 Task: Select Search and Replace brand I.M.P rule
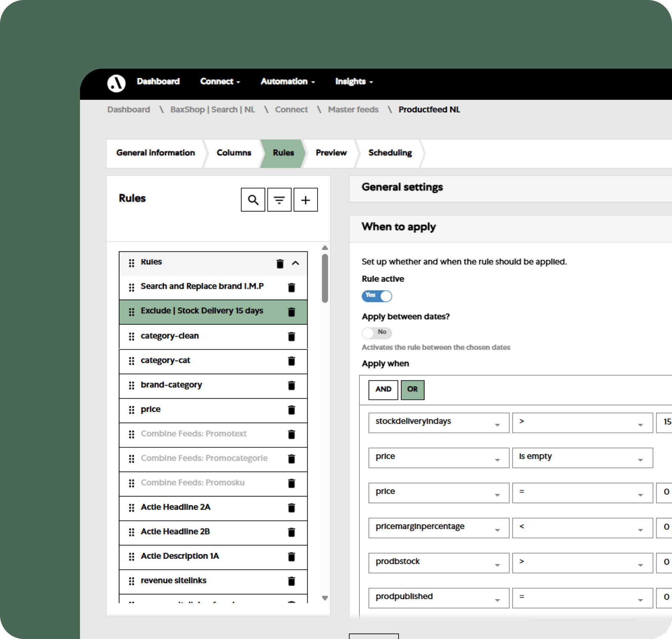[x=213, y=287]
